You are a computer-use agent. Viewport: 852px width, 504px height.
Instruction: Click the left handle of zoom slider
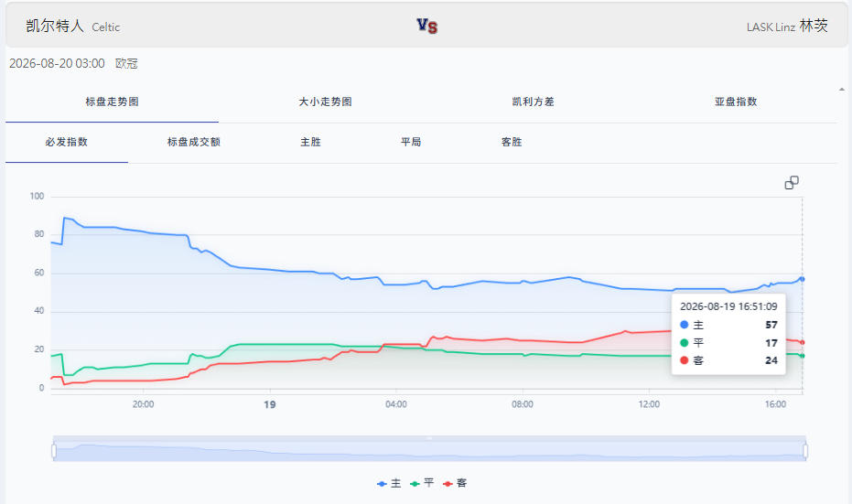pos(54,451)
